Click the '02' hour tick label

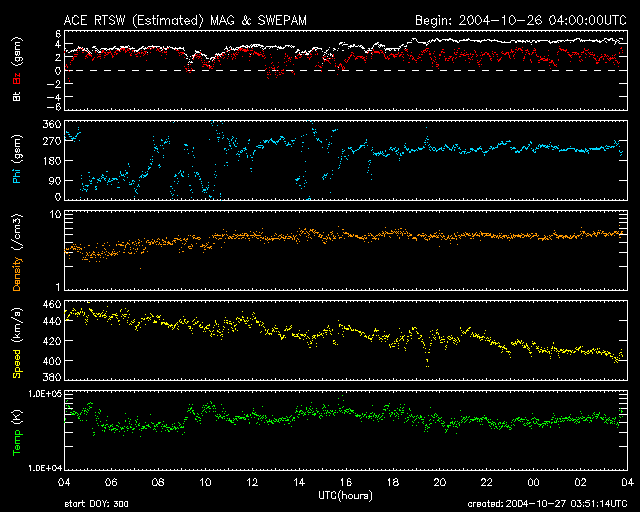click(580, 483)
